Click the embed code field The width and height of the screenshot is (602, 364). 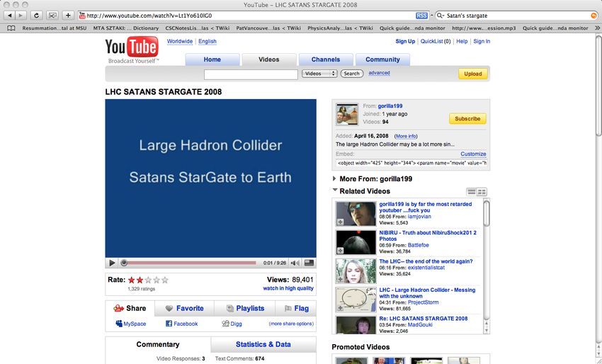(411, 163)
